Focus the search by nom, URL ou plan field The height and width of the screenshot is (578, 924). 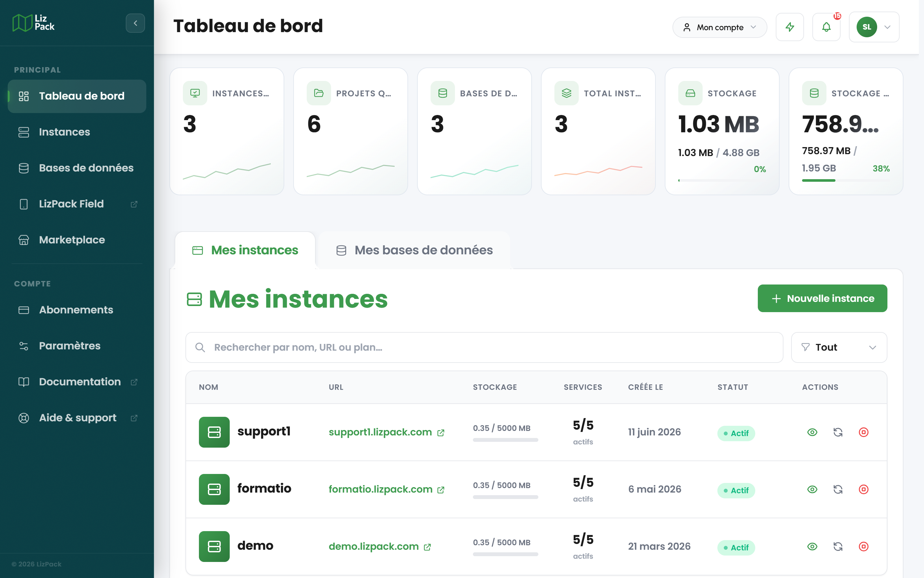pos(484,347)
